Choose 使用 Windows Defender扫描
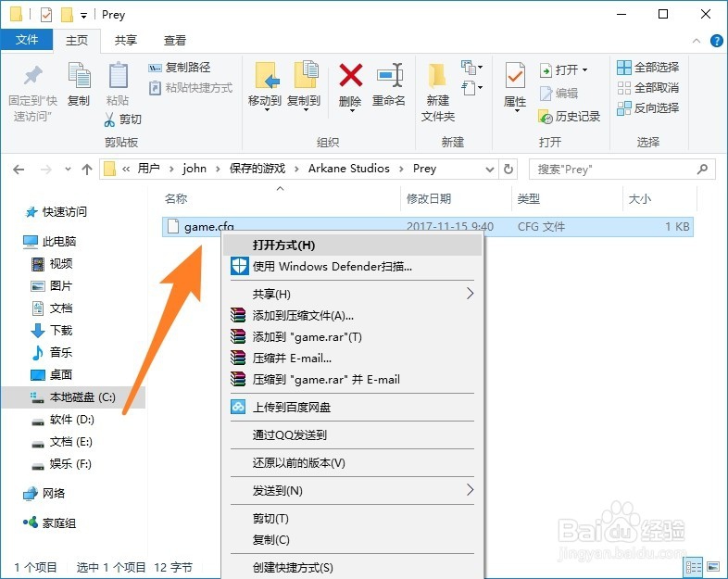728x579 pixels. [352, 267]
